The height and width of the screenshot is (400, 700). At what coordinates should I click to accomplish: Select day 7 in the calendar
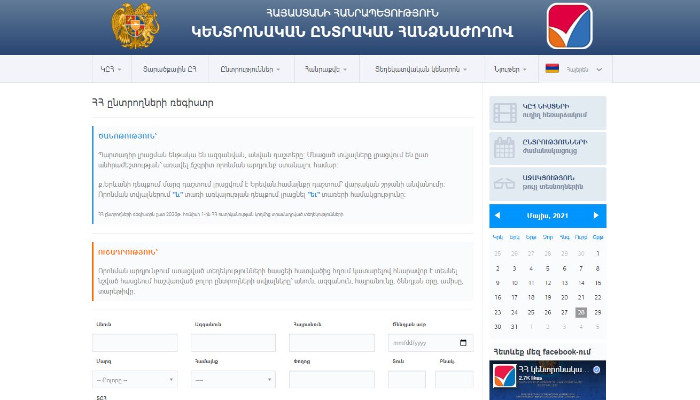coord(581,269)
